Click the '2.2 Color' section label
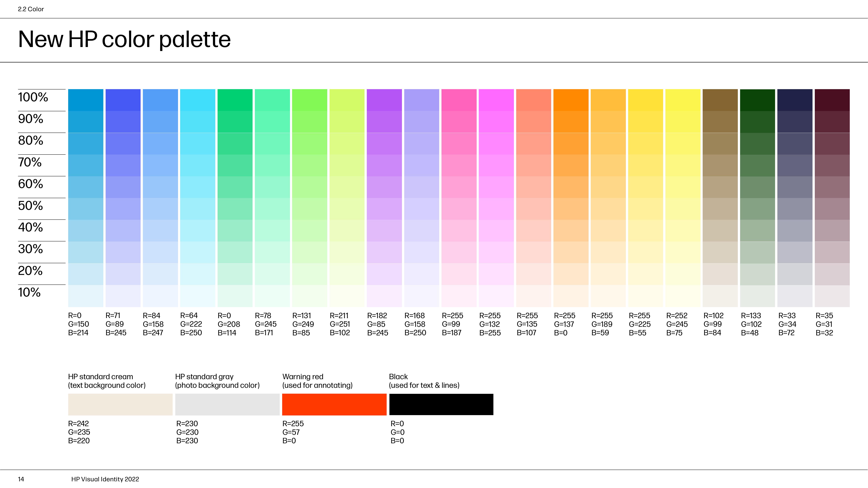 pyautogui.click(x=31, y=9)
